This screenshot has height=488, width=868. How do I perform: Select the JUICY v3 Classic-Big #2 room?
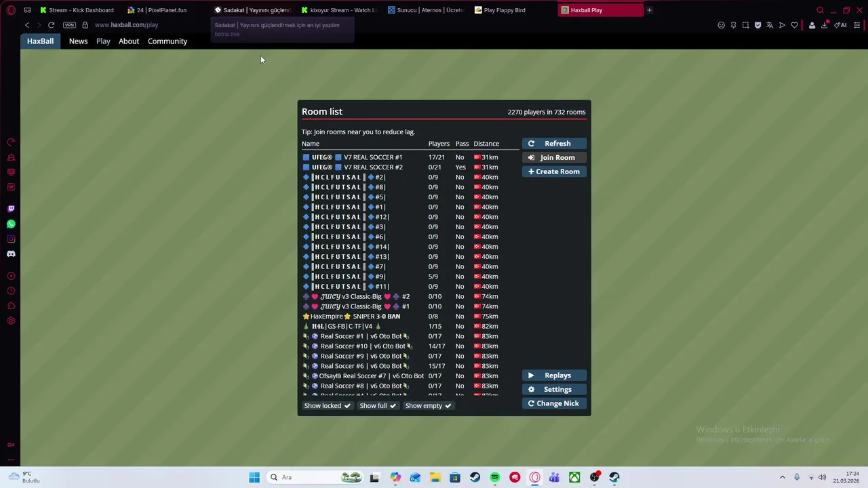pyautogui.click(x=410, y=297)
